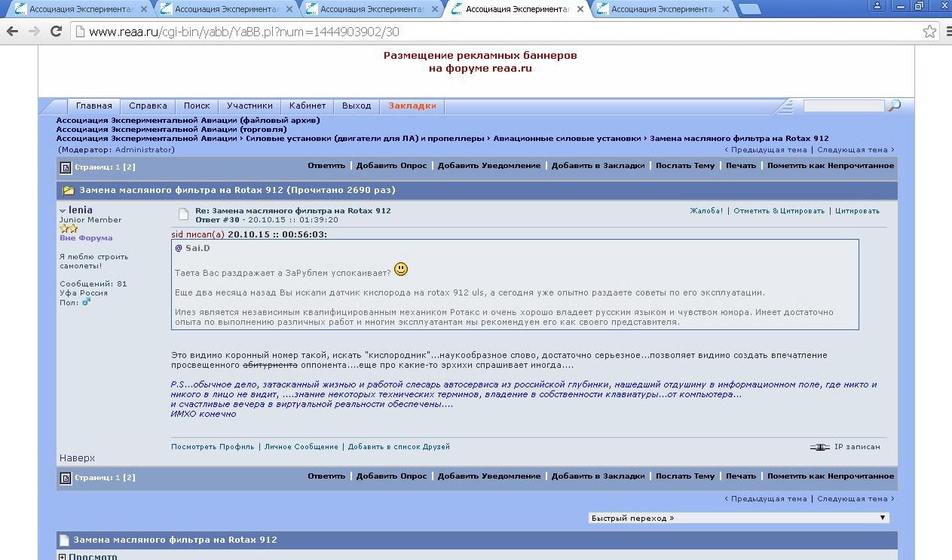The width and height of the screenshot is (952, 560).
Task: Click Добавить в список Друзей link
Action: coord(399,447)
